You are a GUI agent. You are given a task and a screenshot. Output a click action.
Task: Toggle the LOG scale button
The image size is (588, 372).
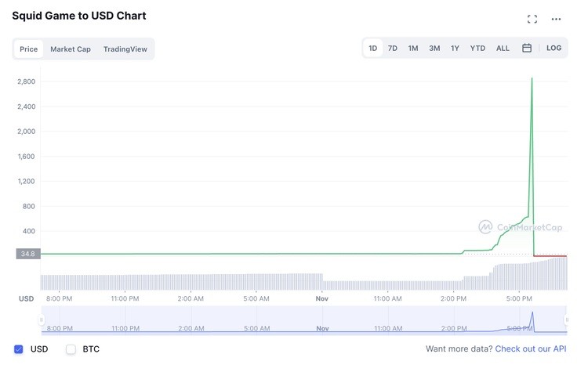pos(554,48)
